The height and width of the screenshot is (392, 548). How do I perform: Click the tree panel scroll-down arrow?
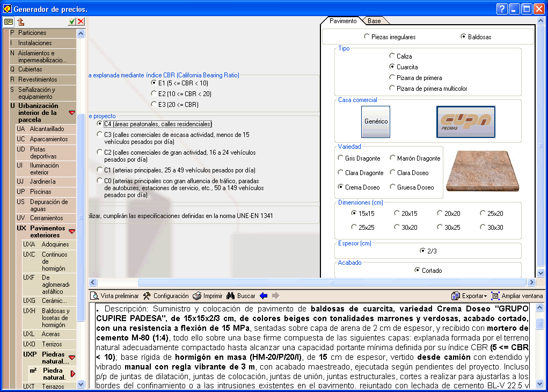pyautogui.click(x=81, y=384)
